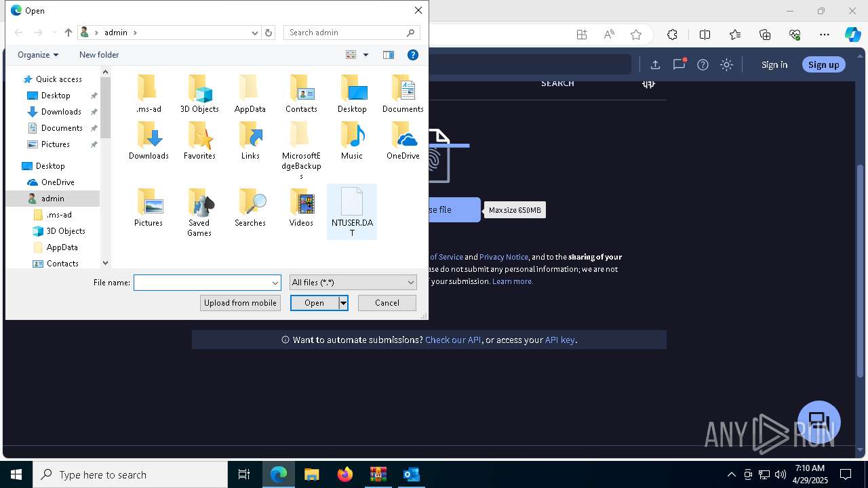Open the page upload arrow icon
The image size is (868, 488).
655,64
